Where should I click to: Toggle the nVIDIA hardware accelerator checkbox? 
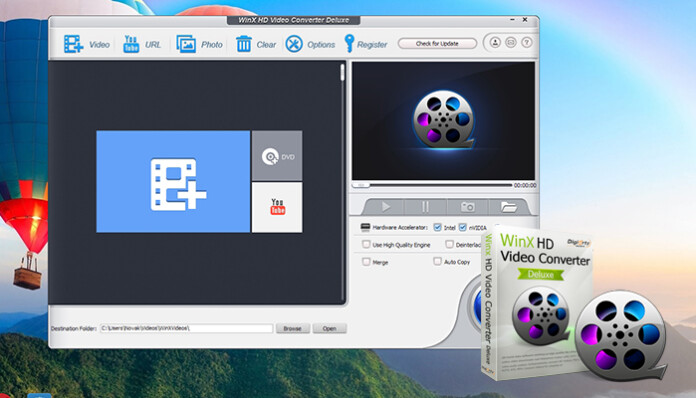463,227
